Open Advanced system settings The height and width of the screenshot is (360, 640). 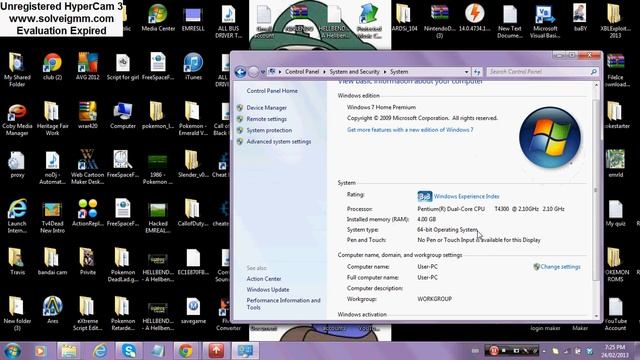coord(279,142)
